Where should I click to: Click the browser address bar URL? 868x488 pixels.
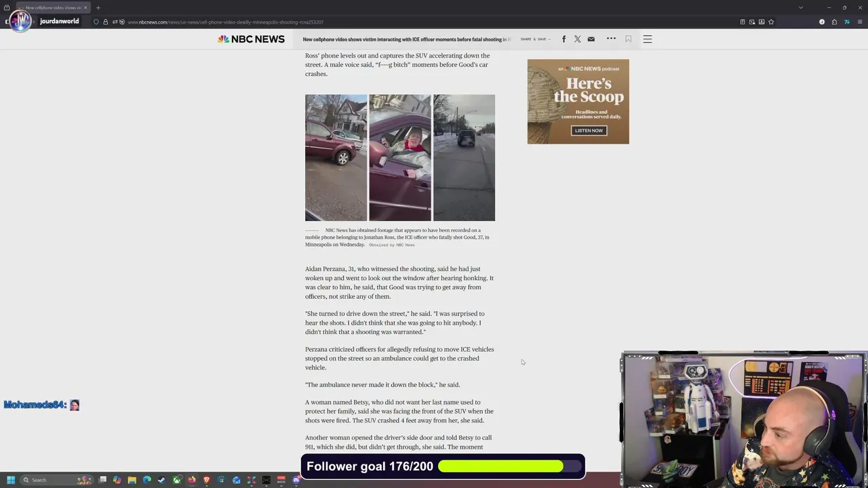226,22
